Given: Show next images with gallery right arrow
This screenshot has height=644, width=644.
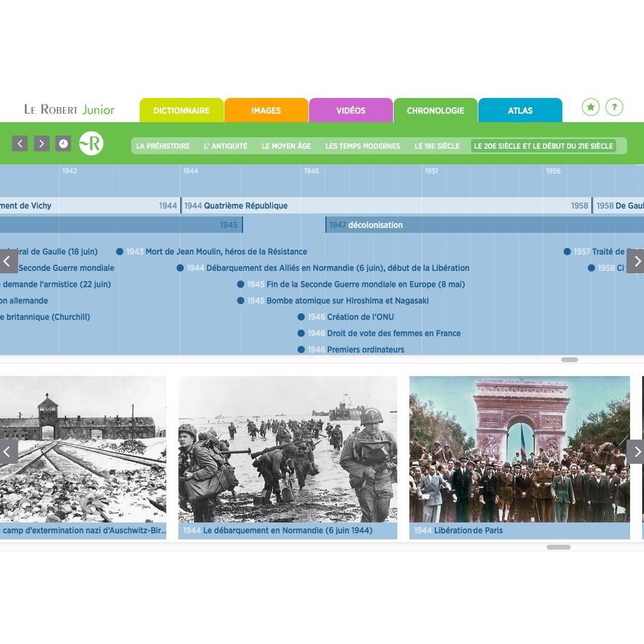Looking at the screenshot, I should click(x=636, y=451).
